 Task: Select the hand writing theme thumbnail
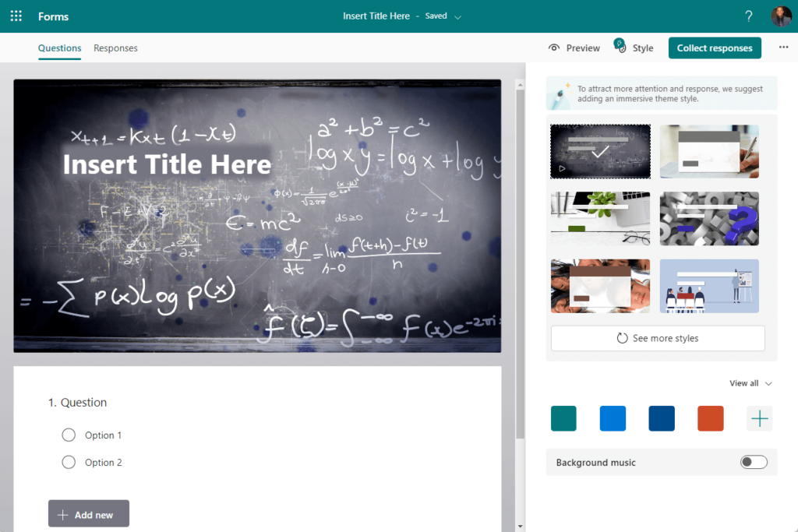tap(709, 152)
